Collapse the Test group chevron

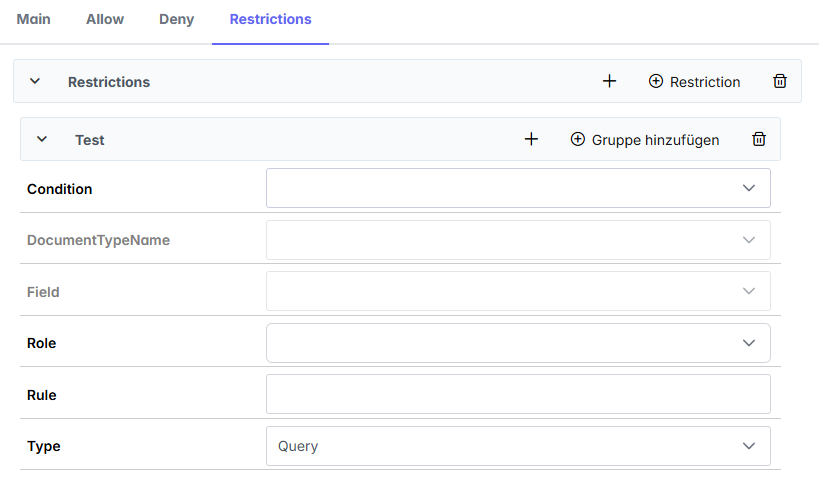coord(42,139)
